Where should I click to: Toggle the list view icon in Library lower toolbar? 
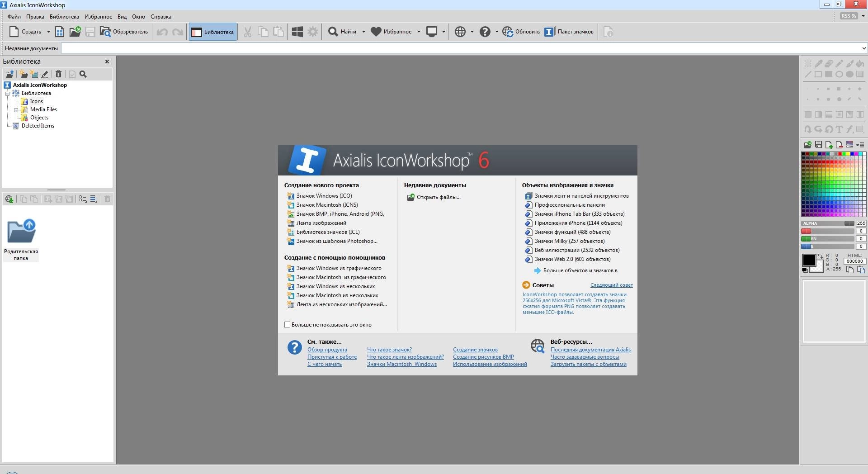pyautogui.click(x=83, y=199)
